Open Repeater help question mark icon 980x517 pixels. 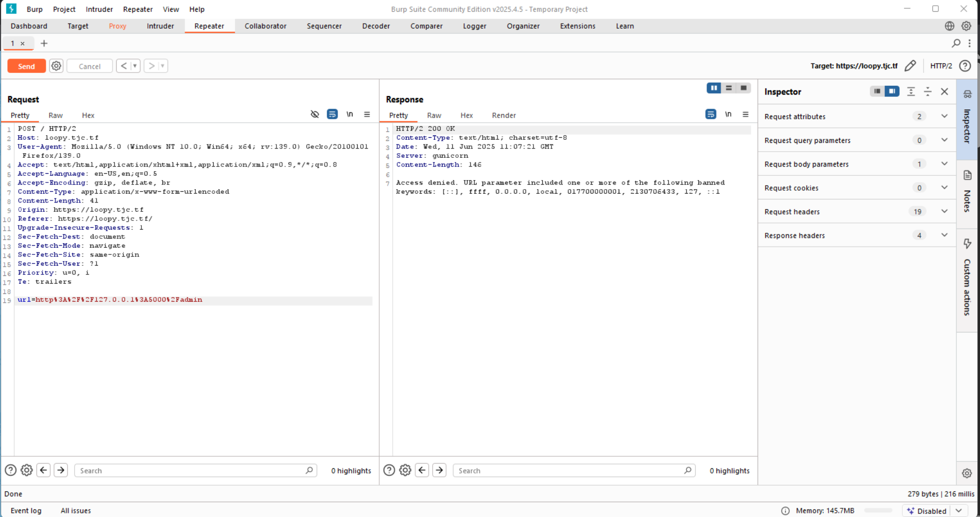click(x=965, y=66)
